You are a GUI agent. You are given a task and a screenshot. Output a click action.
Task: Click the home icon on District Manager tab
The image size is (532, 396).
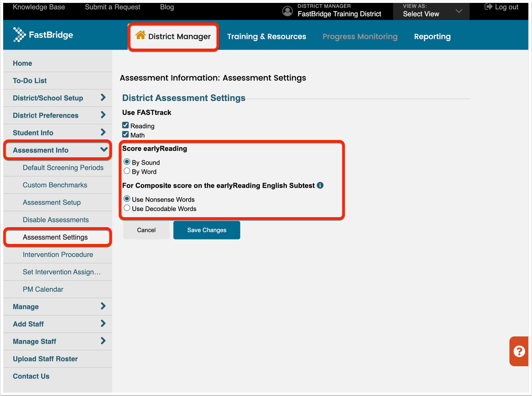coord(141,35)
